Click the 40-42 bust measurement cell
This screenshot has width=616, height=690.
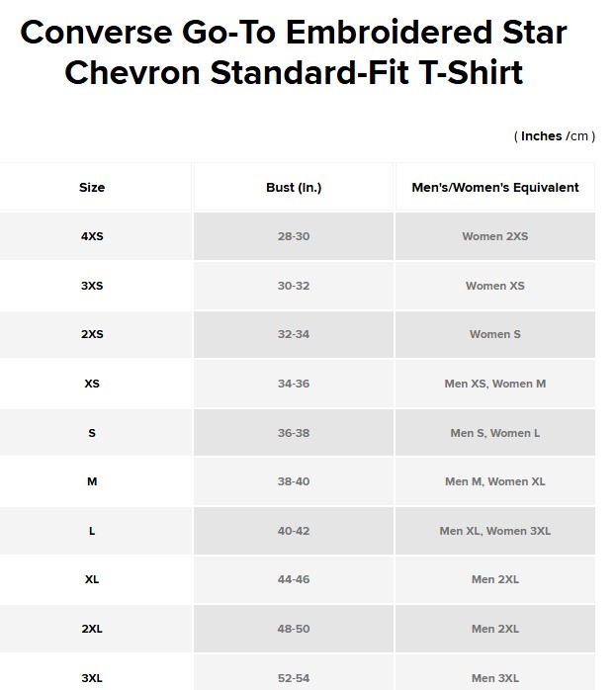click(294, 531)
